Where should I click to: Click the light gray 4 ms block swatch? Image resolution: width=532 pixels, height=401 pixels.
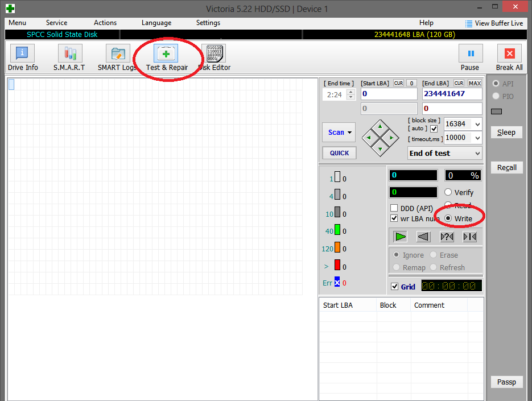tap(337, 195)
